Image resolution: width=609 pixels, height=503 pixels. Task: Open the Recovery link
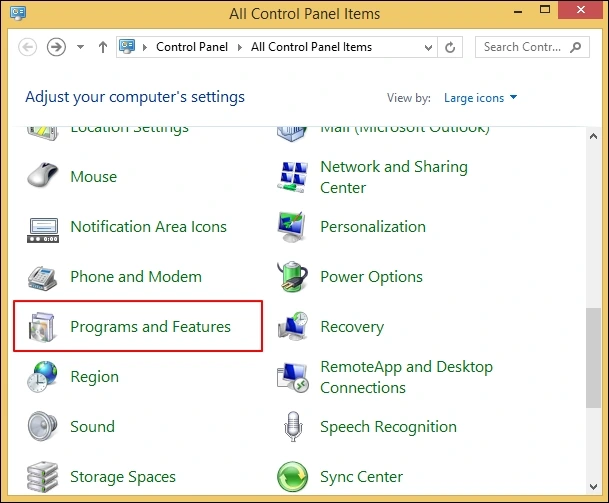click(x=352, y=327)
